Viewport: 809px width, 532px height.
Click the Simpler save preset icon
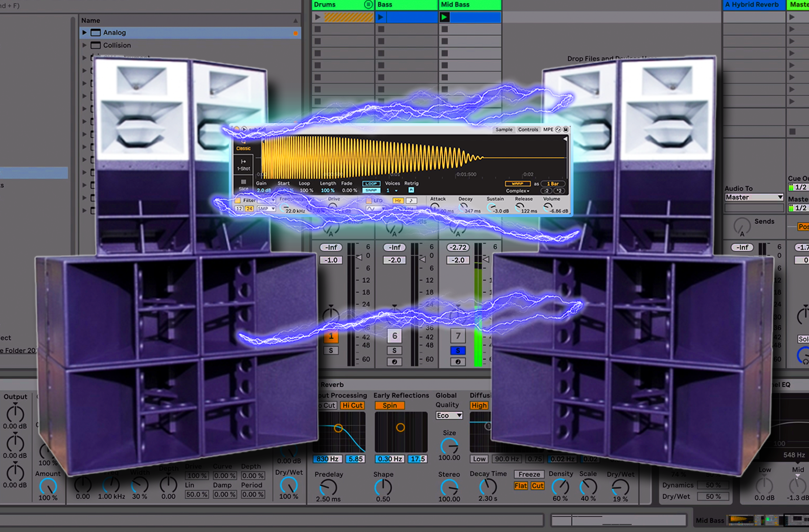coord(566,129)
